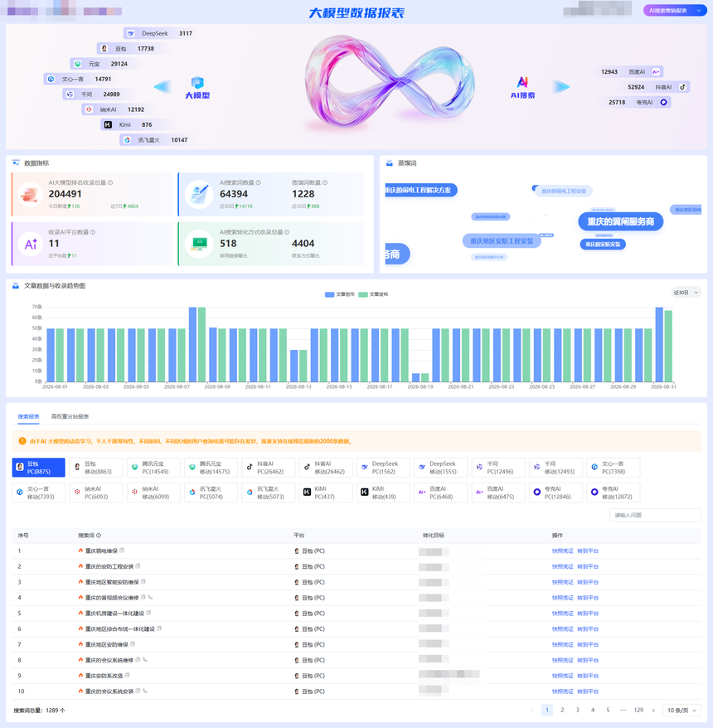Jump to last page 129
The image size is (713, 728).
[x=638, y=710]
